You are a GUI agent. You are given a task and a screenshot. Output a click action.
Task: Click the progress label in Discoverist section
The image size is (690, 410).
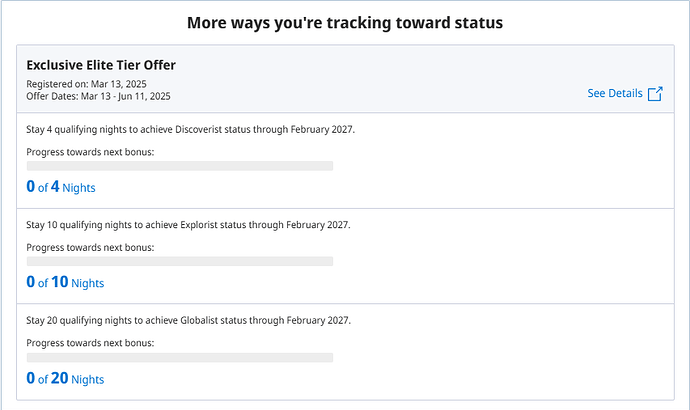tap(90, 151)
